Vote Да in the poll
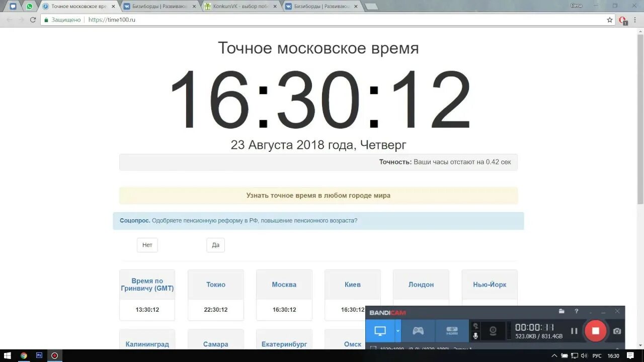This screenshot has height=362, width=644. tap(215, 245)
